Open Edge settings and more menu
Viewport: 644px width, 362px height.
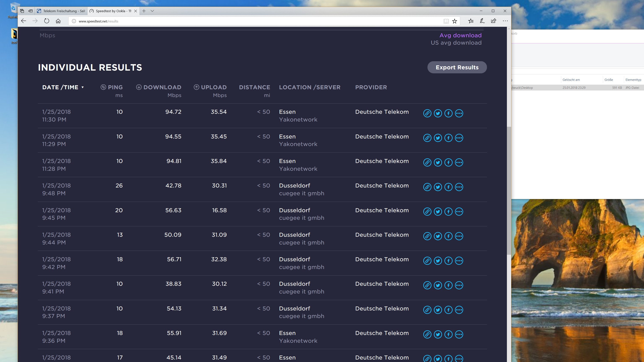pyautogui.click(x=505, y=21)
